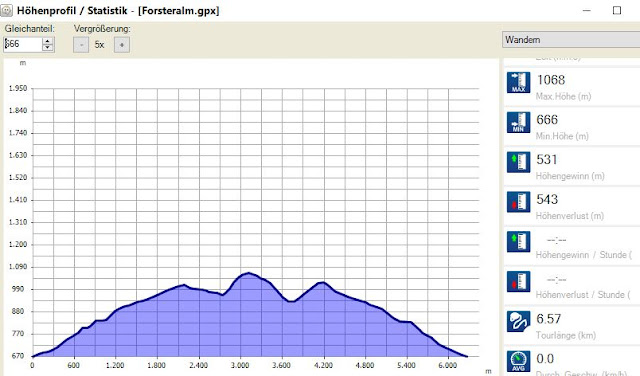Click the 5x magnification value
The height and width of the screenshot is (376, 640).
coord(100,45)
